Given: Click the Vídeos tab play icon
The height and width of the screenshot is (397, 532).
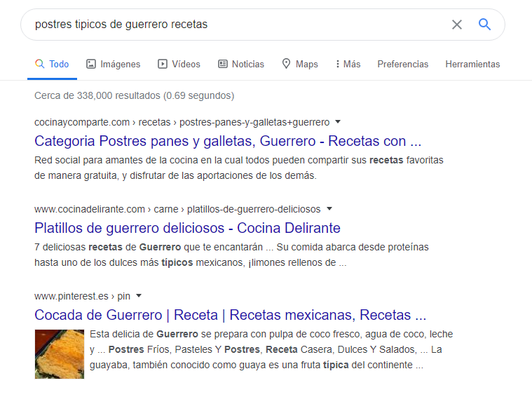Looking at the screenshot, I should pyautogui.click(x=163, y=64).
